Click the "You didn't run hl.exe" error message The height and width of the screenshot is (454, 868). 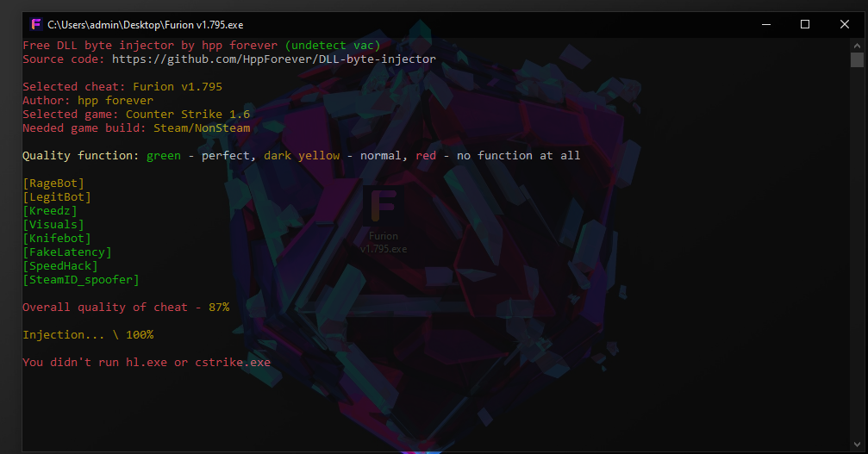coord(147,363)
